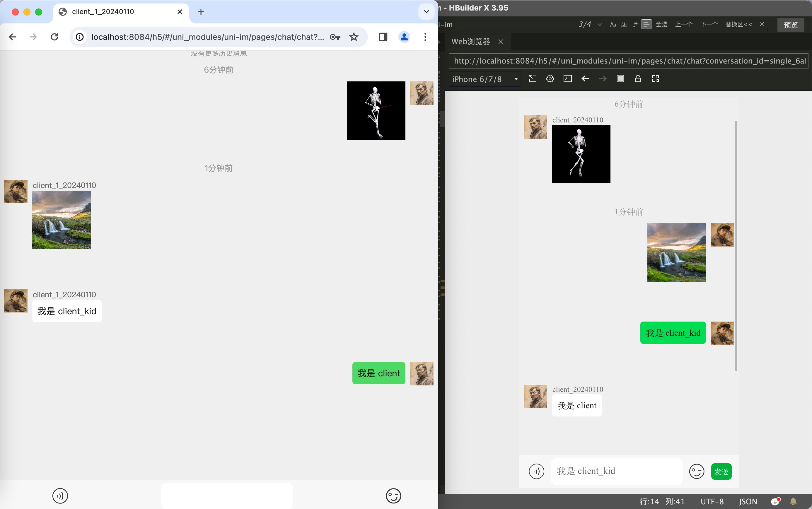This screenshot has width=812, height=509.
Task: Click the voice input icon in HBuilder preview
Action: coord(536,471)
